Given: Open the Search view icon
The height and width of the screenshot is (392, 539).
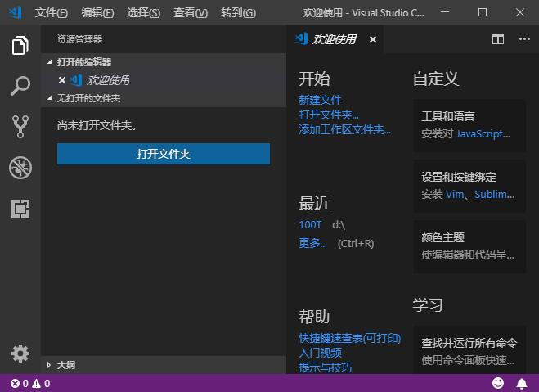Looking at the screenshot, I should (20, 86).
